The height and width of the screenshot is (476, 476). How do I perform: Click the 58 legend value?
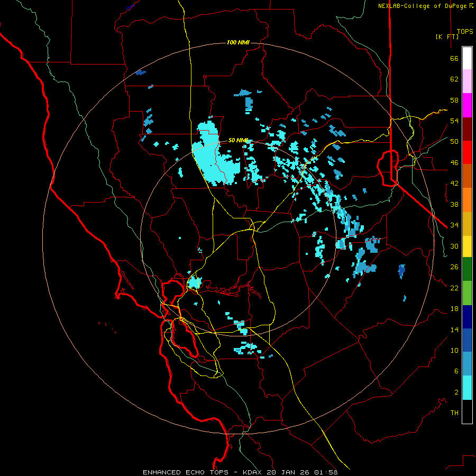(x=454, y=100)
